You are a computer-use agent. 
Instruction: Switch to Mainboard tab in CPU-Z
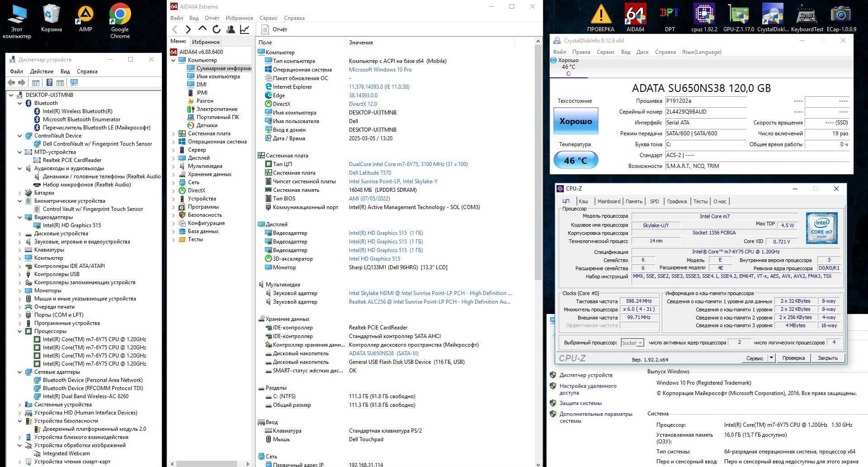[609, 201]
